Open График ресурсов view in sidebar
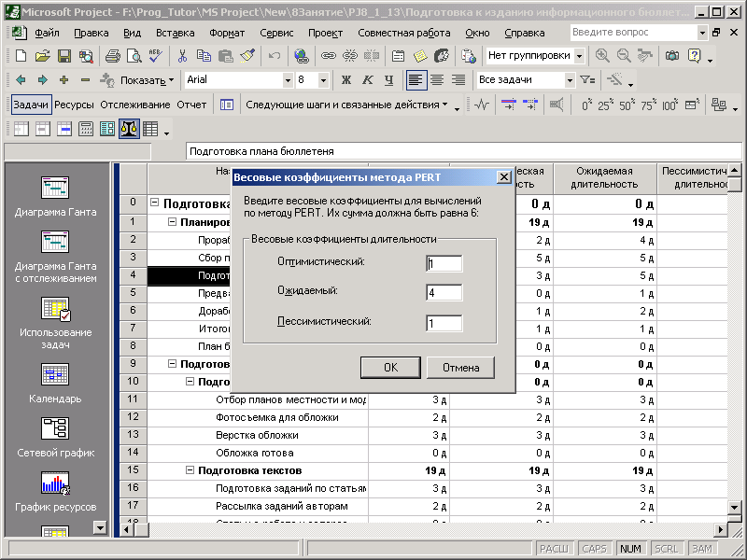 (55, 492)
